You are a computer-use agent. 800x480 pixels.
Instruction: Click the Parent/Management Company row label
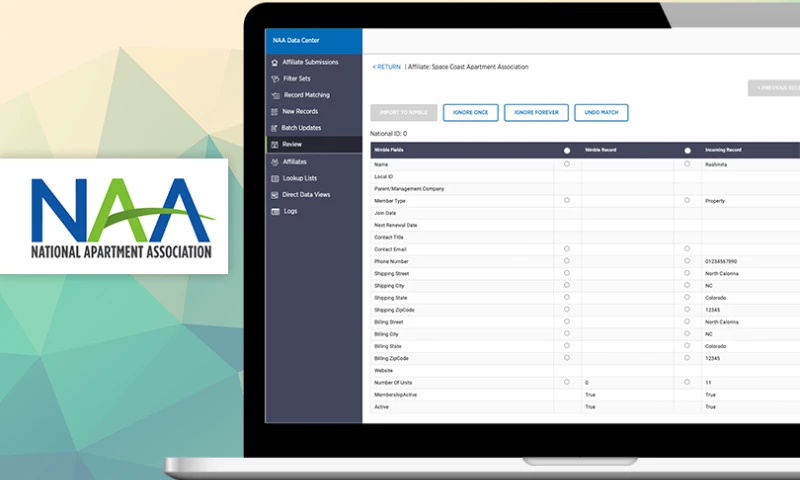[409, 189]
